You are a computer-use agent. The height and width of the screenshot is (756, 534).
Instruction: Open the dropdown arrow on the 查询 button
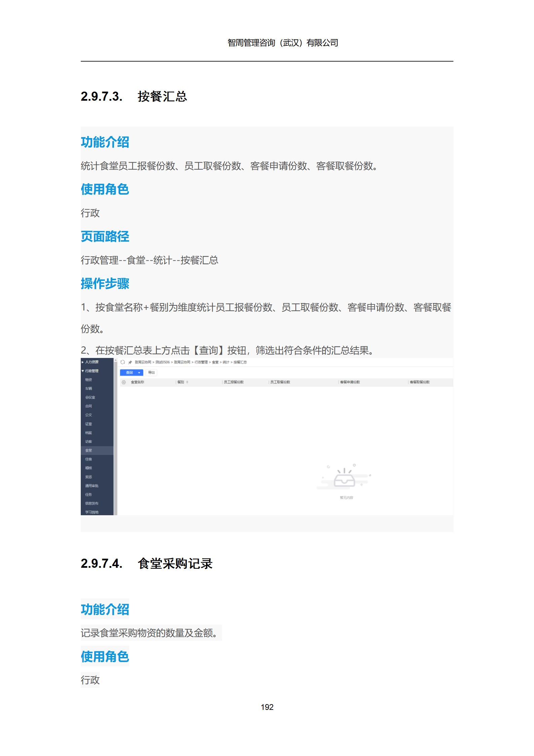tap(139, 373)
